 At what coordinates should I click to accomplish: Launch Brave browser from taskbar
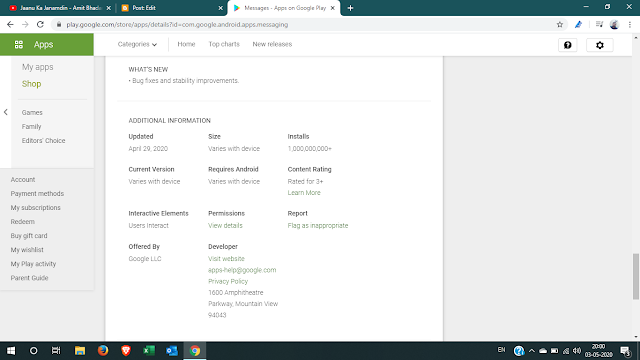[x=126, y=351]
